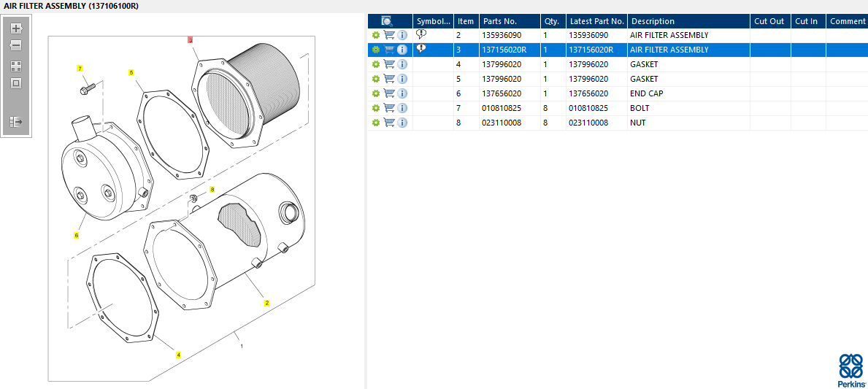Image resolution: width=868 pixels, height=389 pixels.
Task: Click the Cut In column header
Action: click(x=808, y=21)
